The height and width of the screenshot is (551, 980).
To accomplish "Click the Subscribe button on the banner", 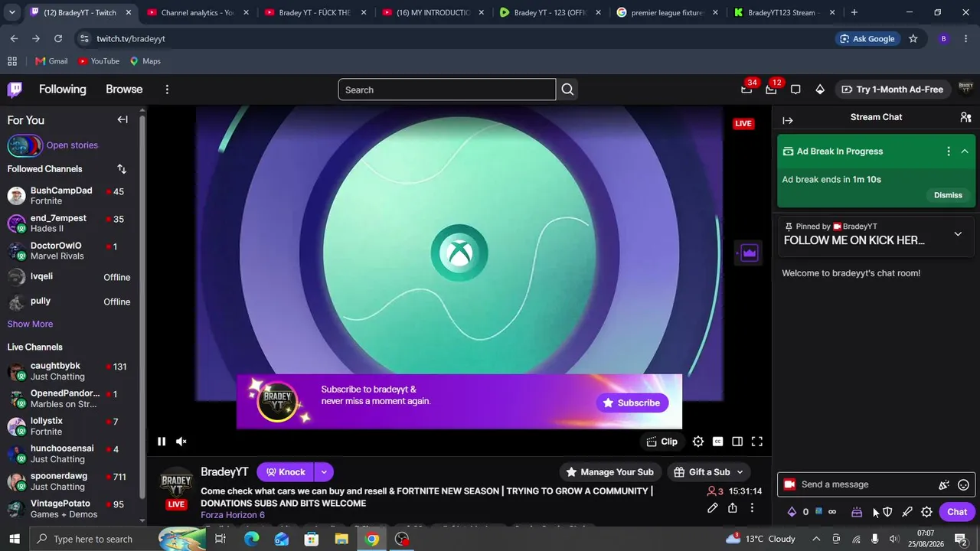I will pos(632,403).
